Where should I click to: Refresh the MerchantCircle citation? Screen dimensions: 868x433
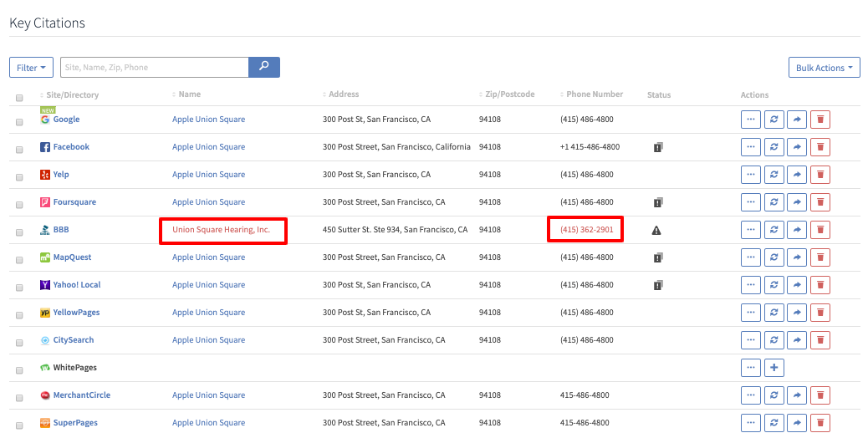click(x=774, y=395)
